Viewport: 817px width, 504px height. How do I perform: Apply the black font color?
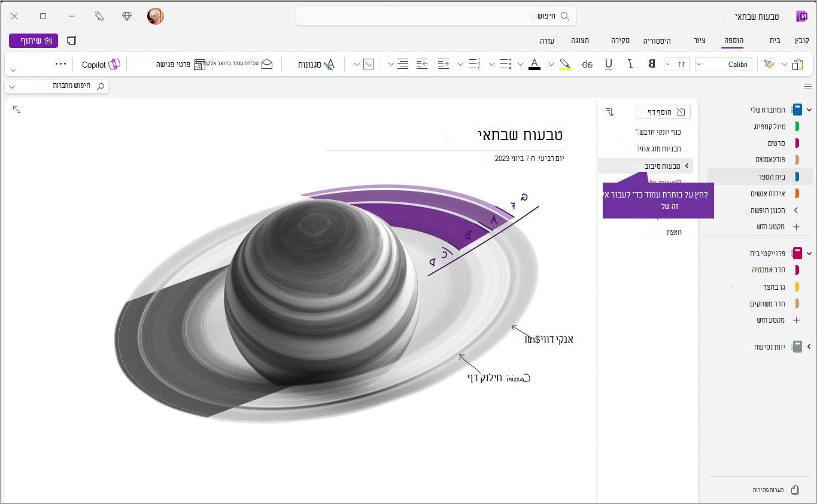click(534, 64)
